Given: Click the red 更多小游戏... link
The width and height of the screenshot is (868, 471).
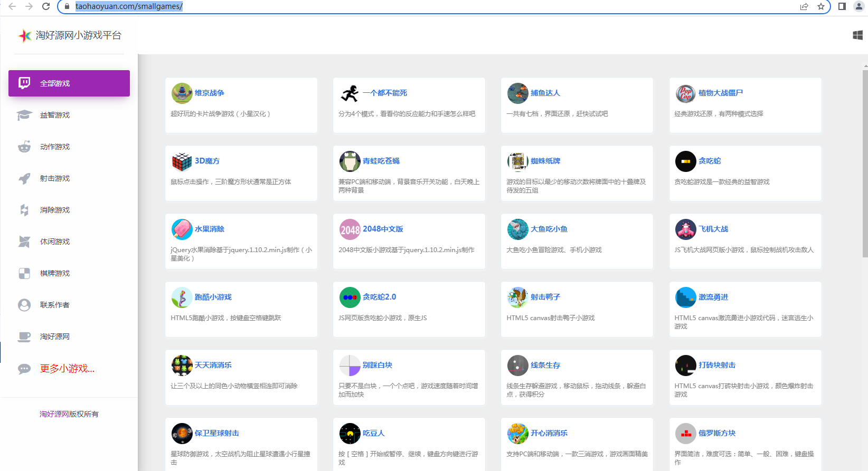Looking at the screenshot, I should click(67, 369).
